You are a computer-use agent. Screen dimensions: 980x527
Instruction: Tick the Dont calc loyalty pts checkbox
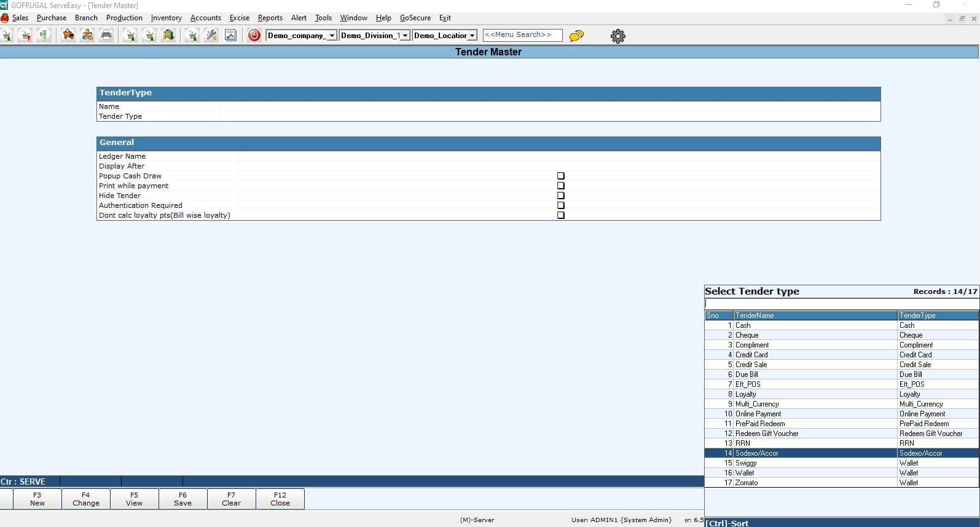[560, 215]
